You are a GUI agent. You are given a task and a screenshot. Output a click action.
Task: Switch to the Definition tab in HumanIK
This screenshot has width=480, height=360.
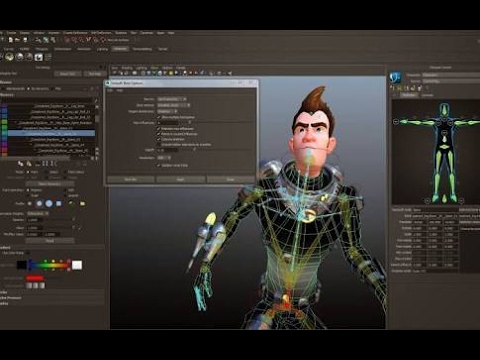409,95
